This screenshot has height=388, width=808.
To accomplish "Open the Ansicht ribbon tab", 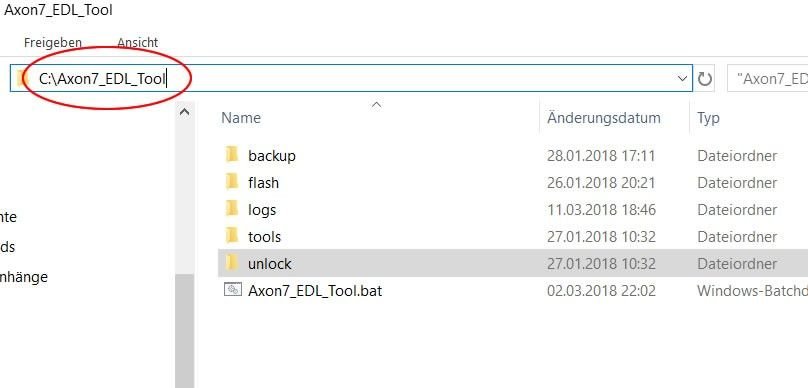I will click(x=137, y=42).
